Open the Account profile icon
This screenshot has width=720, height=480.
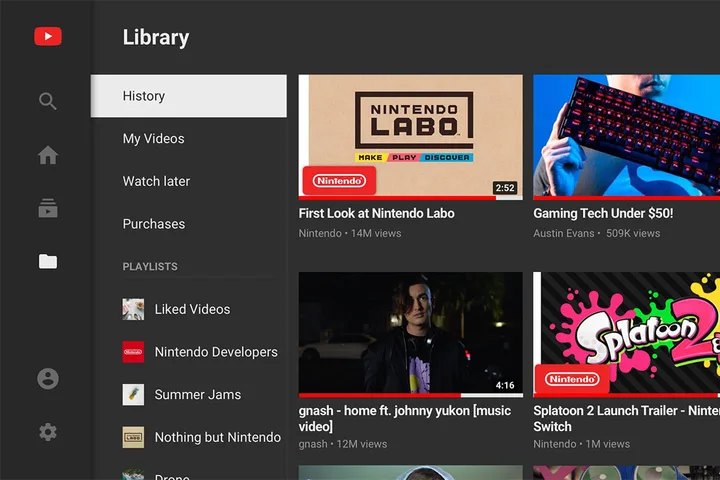tap(48, 379)
